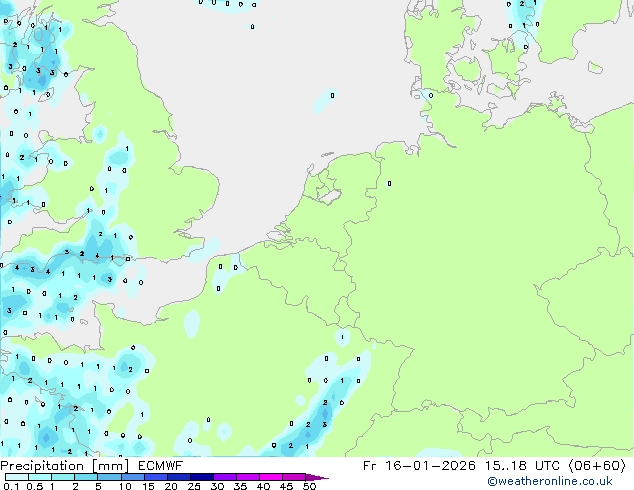Select the 2–5 mm legend color swatch
Image resolution: width=634 pixels, height=490 pixels.
86,477
